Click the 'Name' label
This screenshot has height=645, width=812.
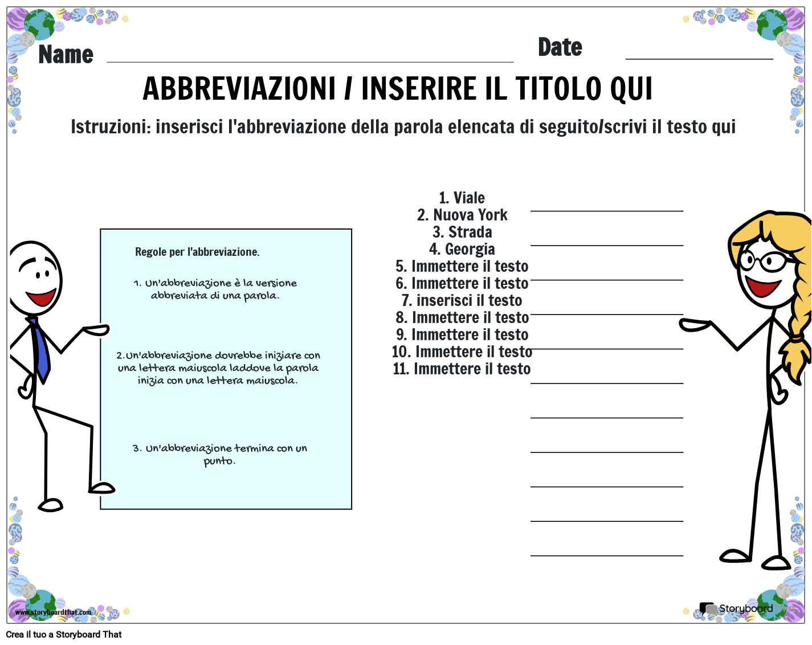tap(66, 55)
